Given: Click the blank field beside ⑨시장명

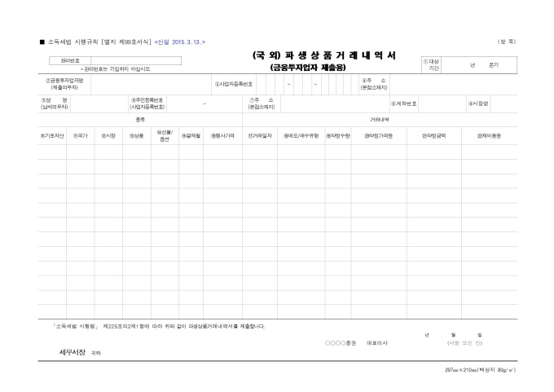Looking at the screenshot, I should click(x=503, y=104).
